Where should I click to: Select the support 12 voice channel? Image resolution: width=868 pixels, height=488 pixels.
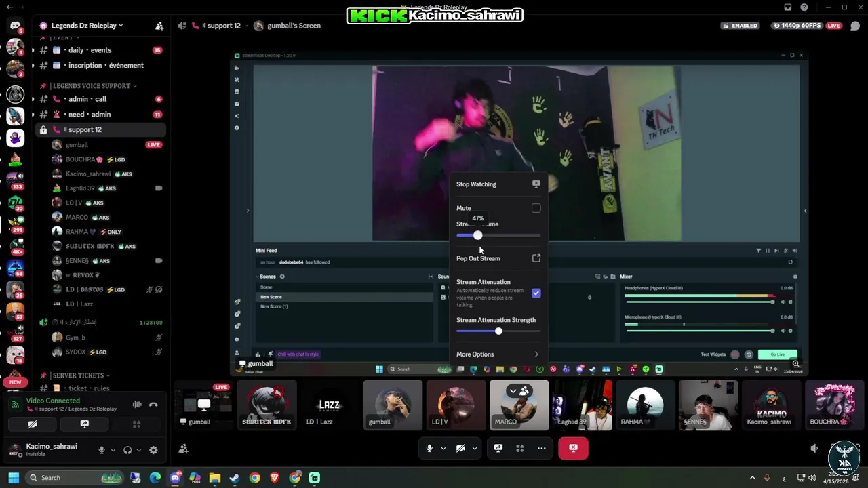[100, 130]
